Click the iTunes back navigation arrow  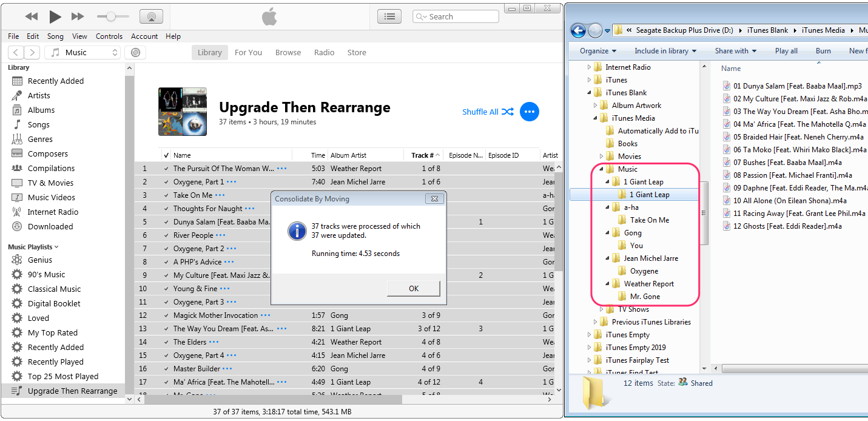point(16,53)
